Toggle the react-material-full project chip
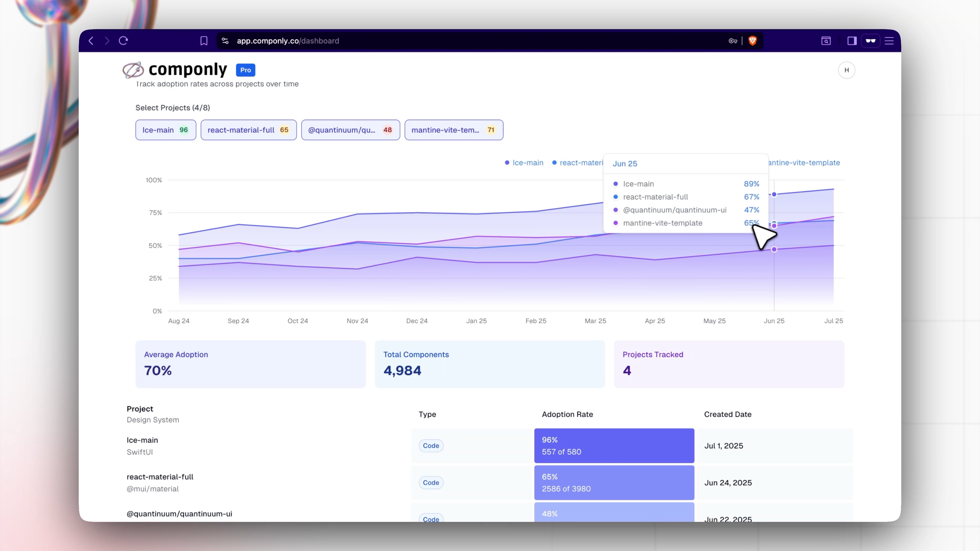The width and height of the screenshot is (980, 551). coord(249,130)
